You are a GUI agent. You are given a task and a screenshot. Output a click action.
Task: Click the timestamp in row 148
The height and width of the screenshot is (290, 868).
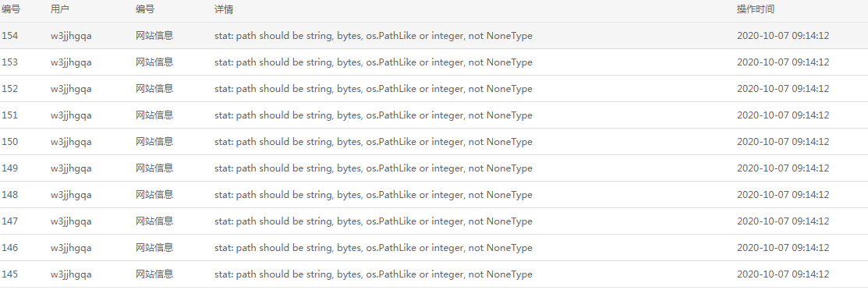(x=783, y=195)
